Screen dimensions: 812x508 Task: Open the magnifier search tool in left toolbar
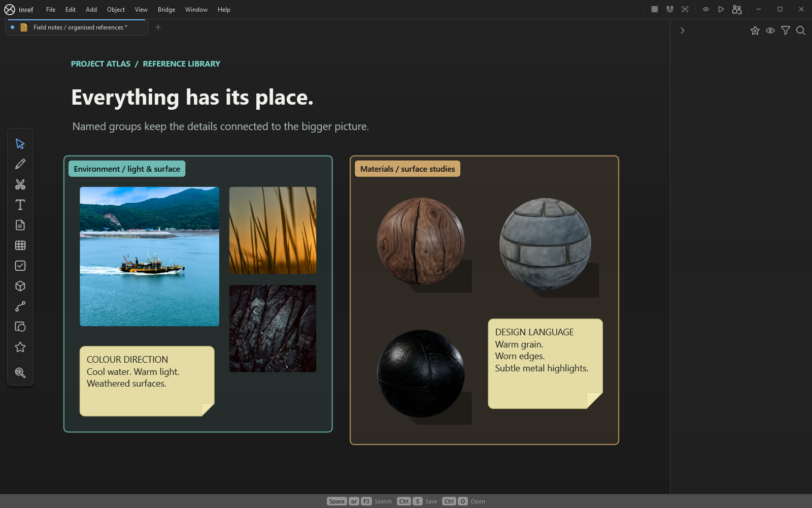pos(20,372)
